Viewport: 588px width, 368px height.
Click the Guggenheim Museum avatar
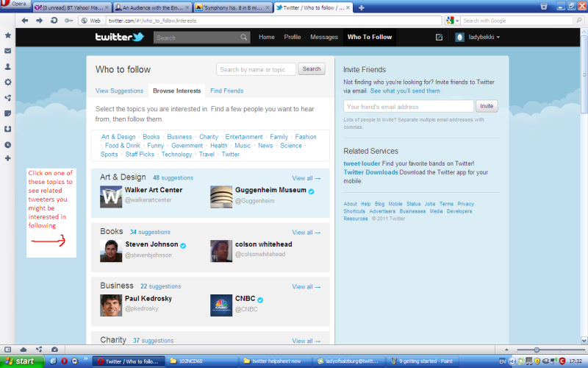click(221, 197)
